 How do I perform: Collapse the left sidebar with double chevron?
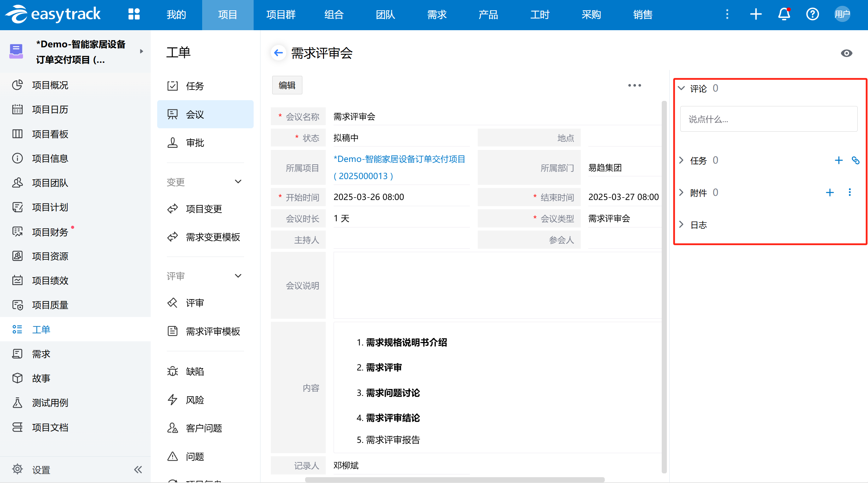coord(138,469)
